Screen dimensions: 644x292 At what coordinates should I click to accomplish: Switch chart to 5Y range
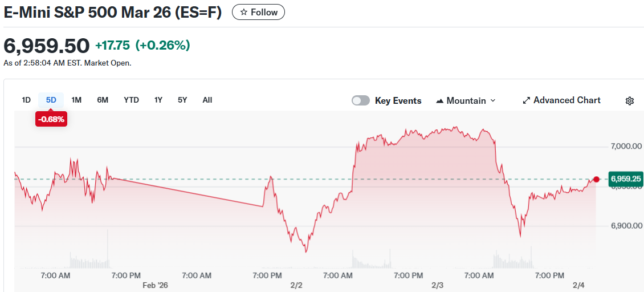182,100
